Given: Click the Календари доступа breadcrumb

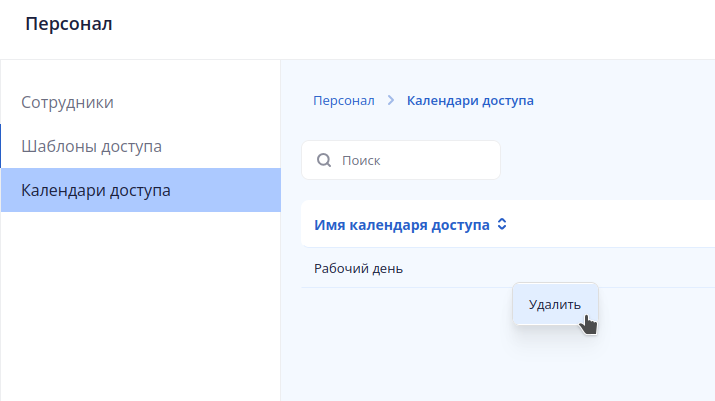Looking at the screenshot, I should click(470, 101).
